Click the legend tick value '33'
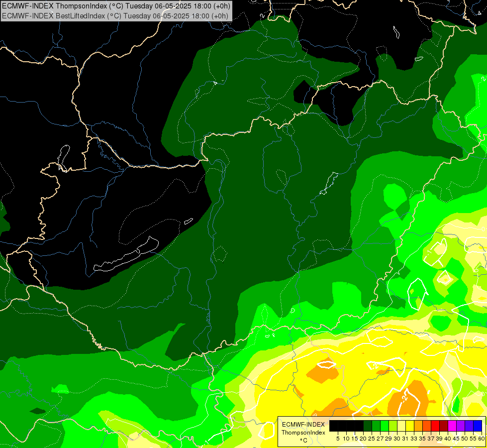This screenshot has width=487, height=448. point(414,439)
